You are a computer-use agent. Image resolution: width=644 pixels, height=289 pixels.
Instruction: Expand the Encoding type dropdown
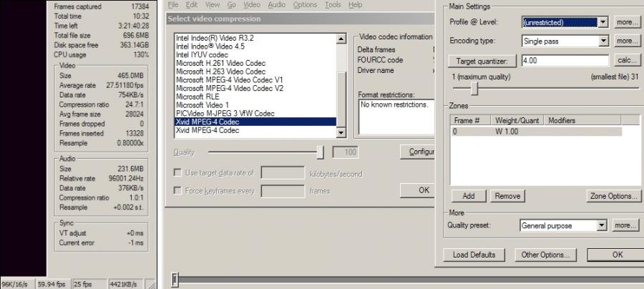(602, 41)
